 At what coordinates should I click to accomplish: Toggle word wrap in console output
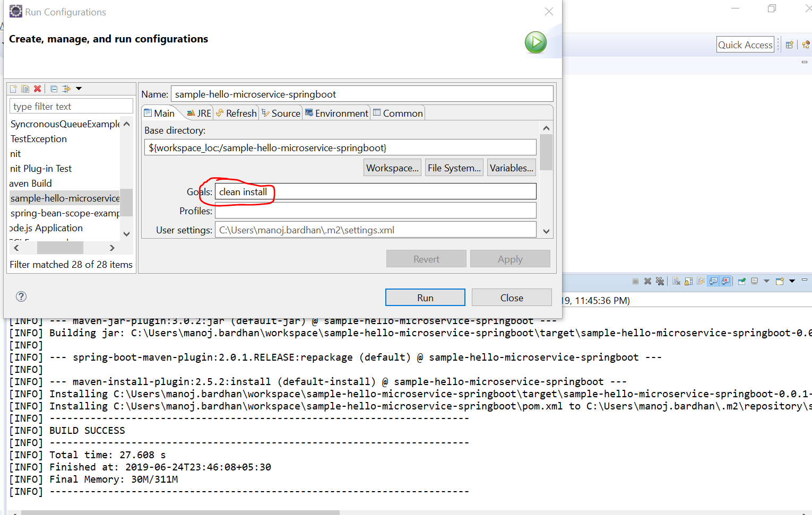point(701,281)
